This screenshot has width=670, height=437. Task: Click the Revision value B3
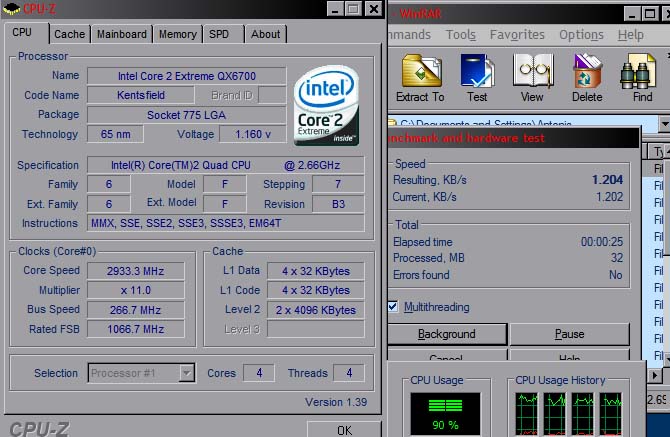click(x=338, y=204)
